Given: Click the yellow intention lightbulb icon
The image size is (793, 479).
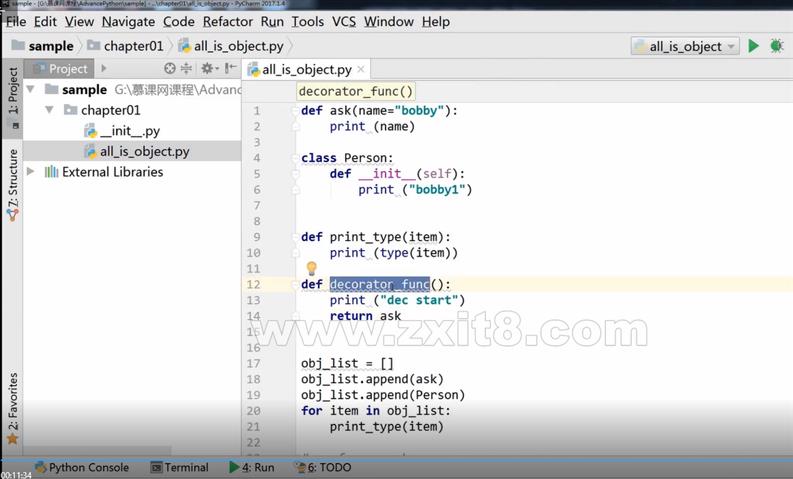Looking at the screenshot, I should [x=312, y=268].
